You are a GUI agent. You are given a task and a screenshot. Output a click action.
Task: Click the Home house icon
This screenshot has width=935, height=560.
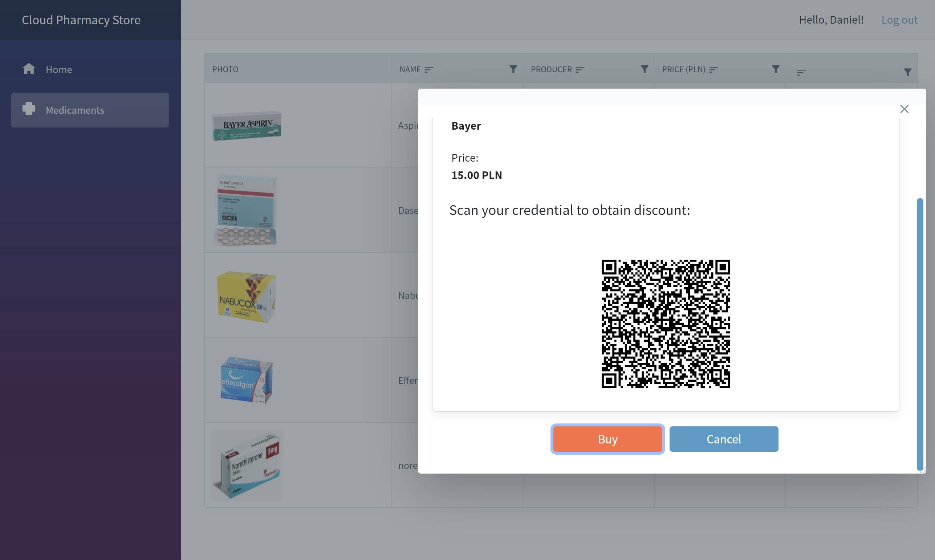(29, 69)
